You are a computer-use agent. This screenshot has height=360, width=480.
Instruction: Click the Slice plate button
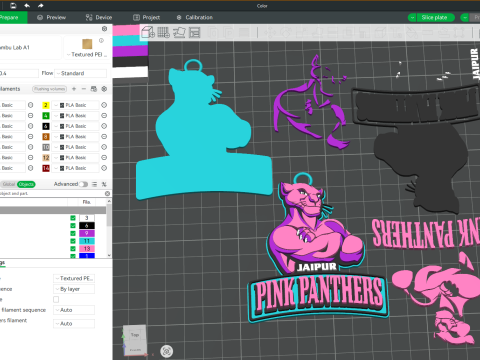coord(435,18)
